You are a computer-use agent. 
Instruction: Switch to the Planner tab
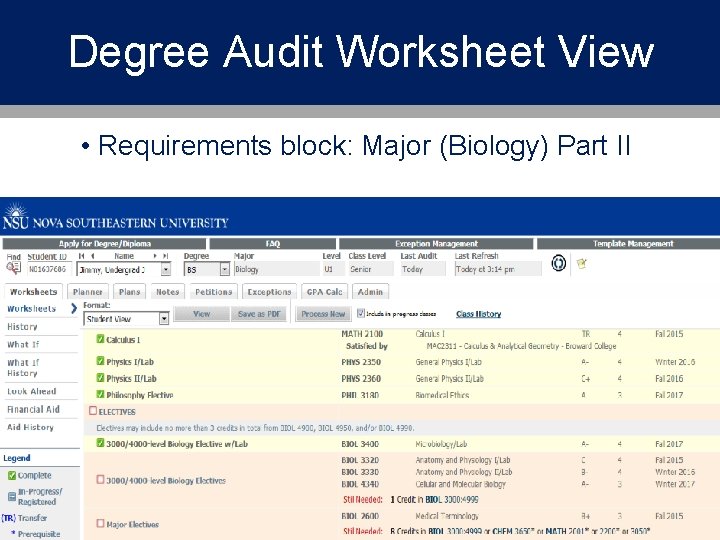(x=88, y=292)
